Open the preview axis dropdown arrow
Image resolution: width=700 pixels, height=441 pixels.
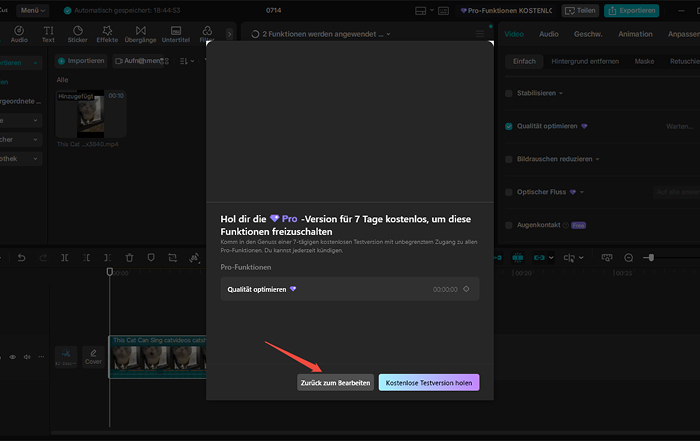[581, 258]
